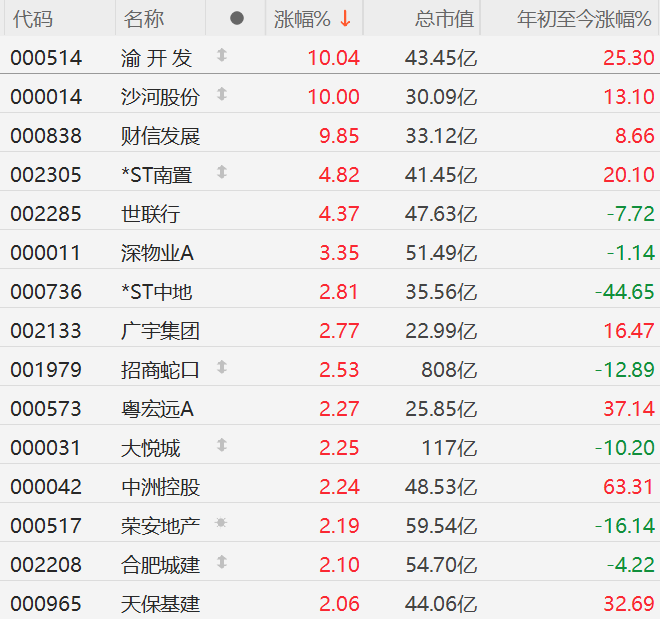Select stock name 粤宏远A
Image resolution: width=660 pixels, height=619 pixels.
point(157,409)
